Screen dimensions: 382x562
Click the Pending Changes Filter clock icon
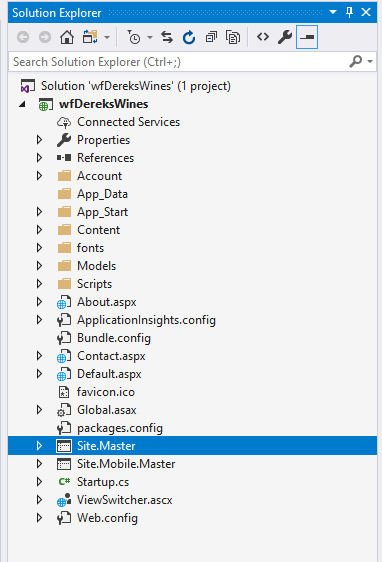(x=134, y=37)
